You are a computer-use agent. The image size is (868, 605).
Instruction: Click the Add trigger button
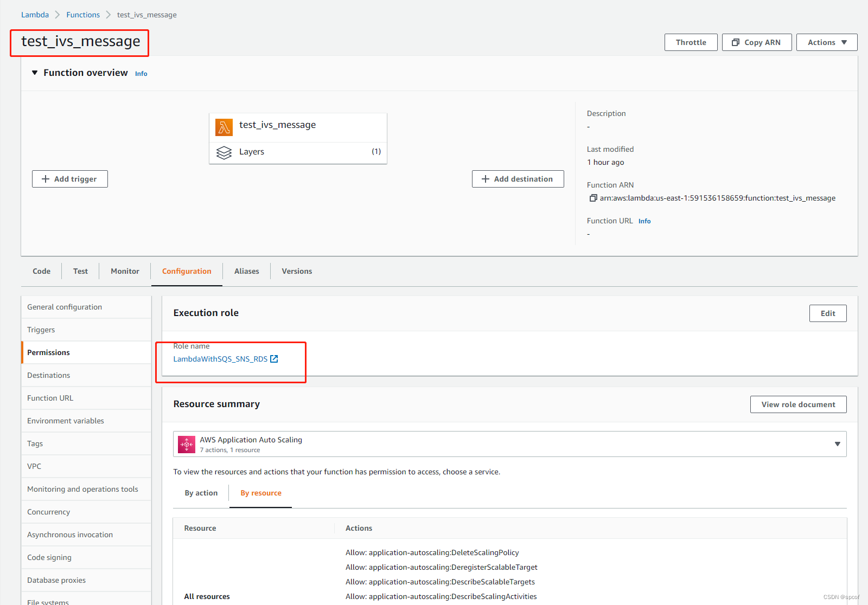pyautogui.click(x=70, y=179)
